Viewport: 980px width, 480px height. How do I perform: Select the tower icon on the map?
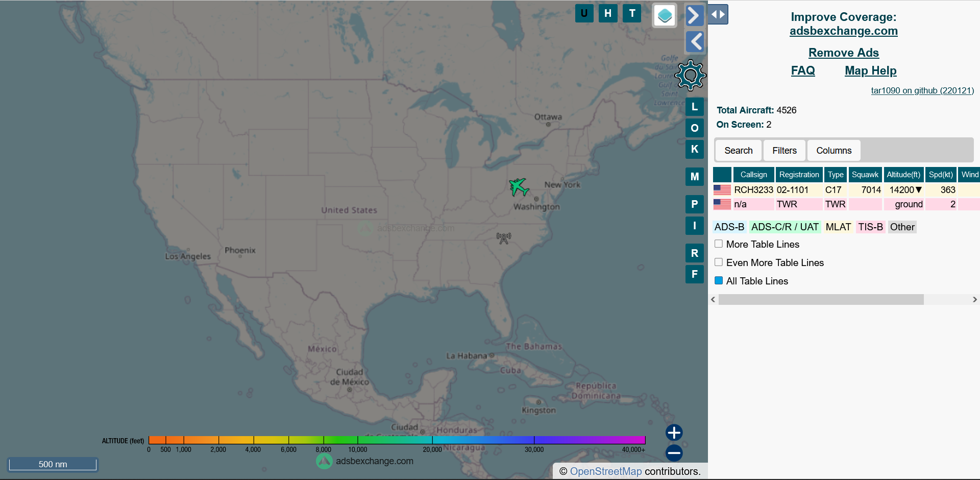pyautogui.click(x=504, y=238)
